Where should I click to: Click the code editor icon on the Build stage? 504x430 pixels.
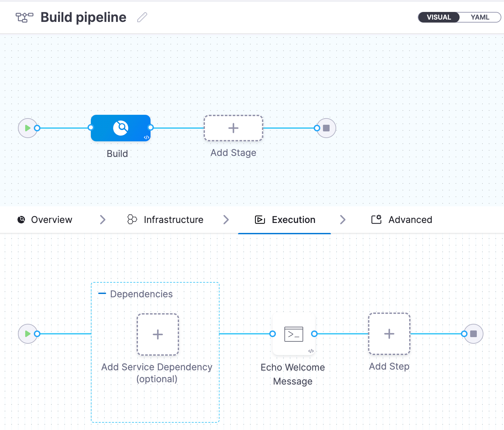tap(146, 137)
